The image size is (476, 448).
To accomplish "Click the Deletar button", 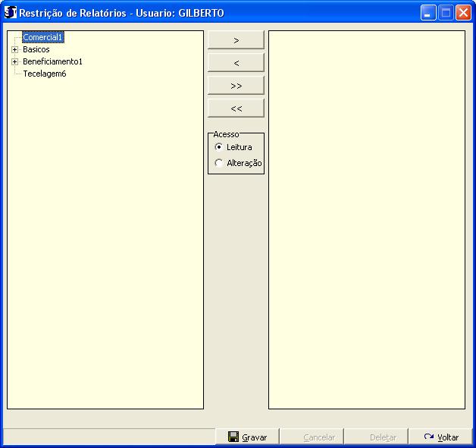I will 376,437.
